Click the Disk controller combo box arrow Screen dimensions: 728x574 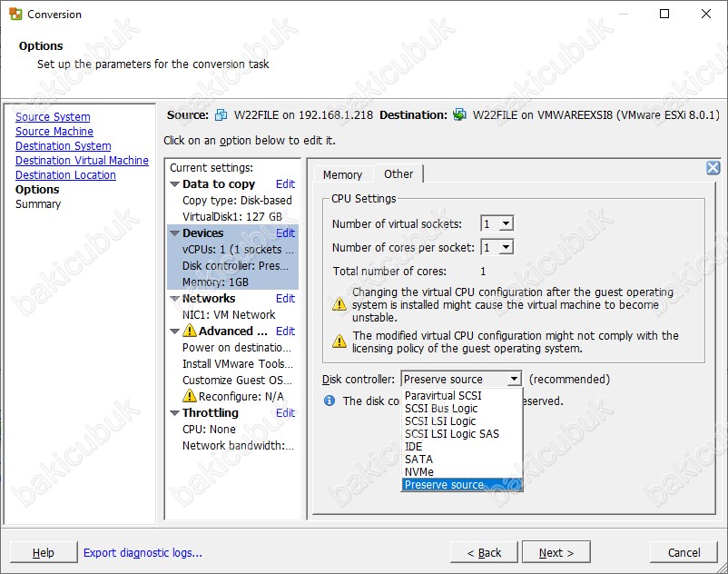pyautogui.click(x=514, y=379)
